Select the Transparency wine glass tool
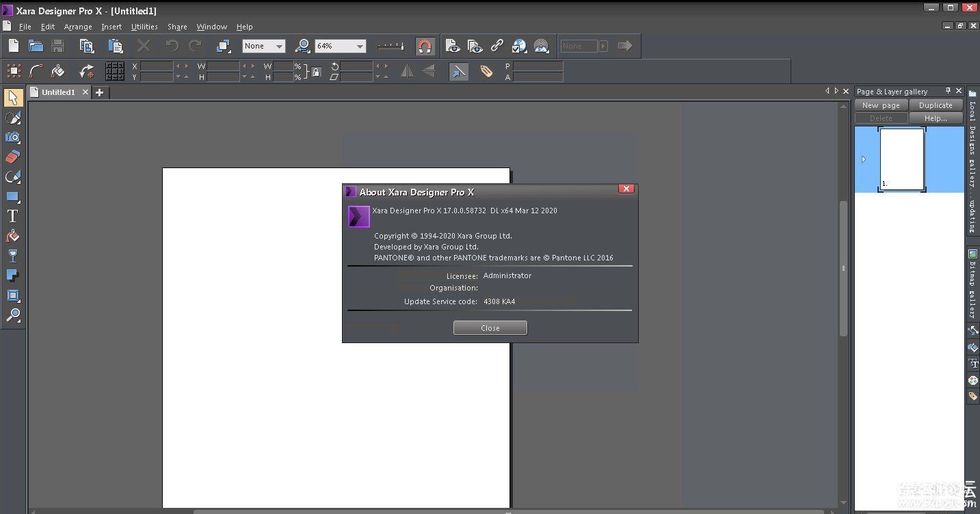980x514 pixels. click(x=12, y=256)
